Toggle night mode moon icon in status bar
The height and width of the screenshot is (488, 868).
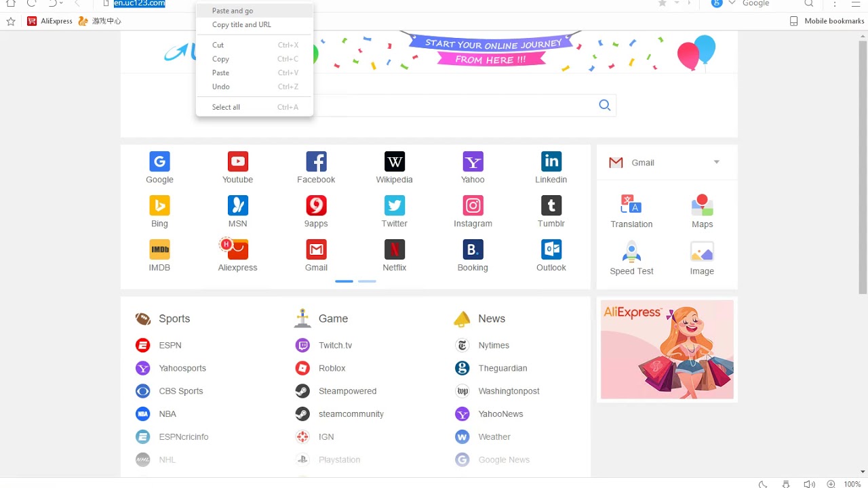[x=763, y=484]
